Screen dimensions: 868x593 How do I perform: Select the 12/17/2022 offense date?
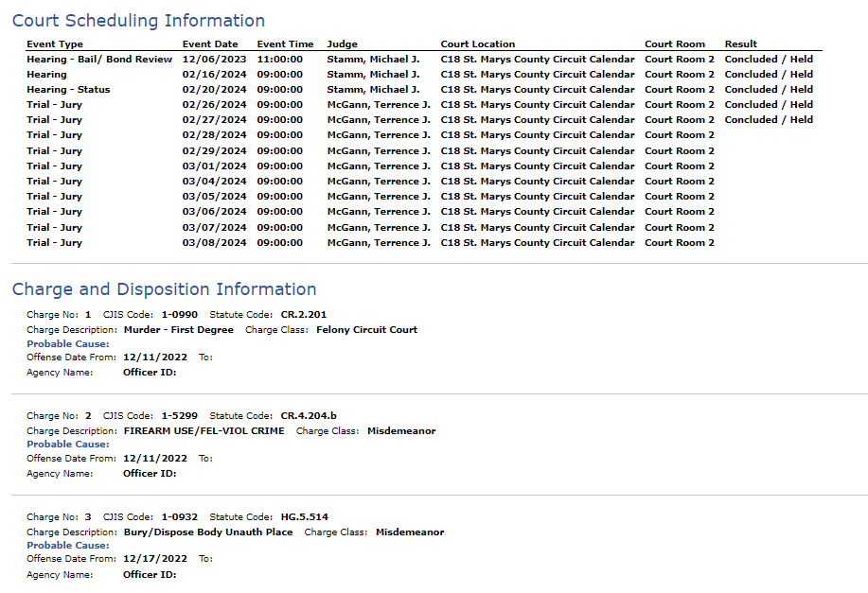click(155, 559)
